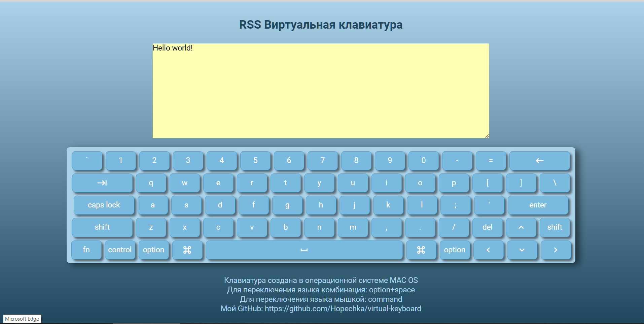The image size is (644, 324).
Task: Click the left option key
Action: [x=153, y=250]
